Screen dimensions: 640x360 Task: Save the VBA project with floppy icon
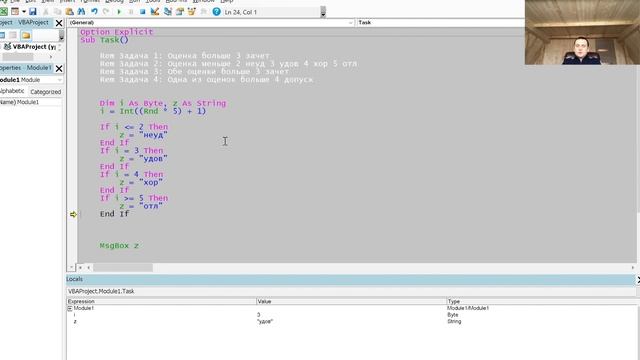pyautogui.click(x=33, y=12)
